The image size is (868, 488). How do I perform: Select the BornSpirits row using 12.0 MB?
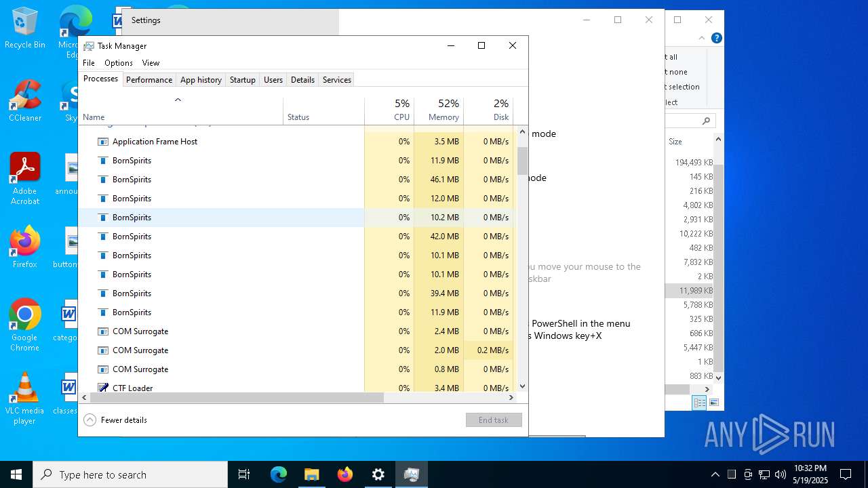point(296,199)
